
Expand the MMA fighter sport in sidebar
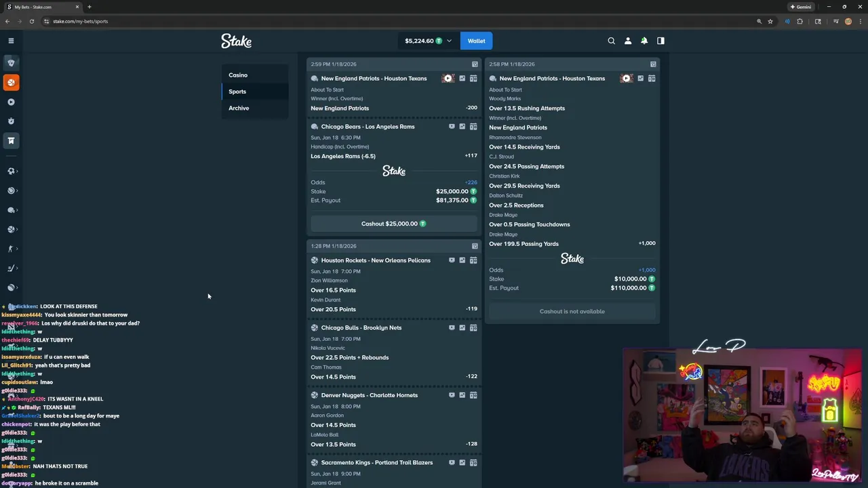(x=12, y=249)
